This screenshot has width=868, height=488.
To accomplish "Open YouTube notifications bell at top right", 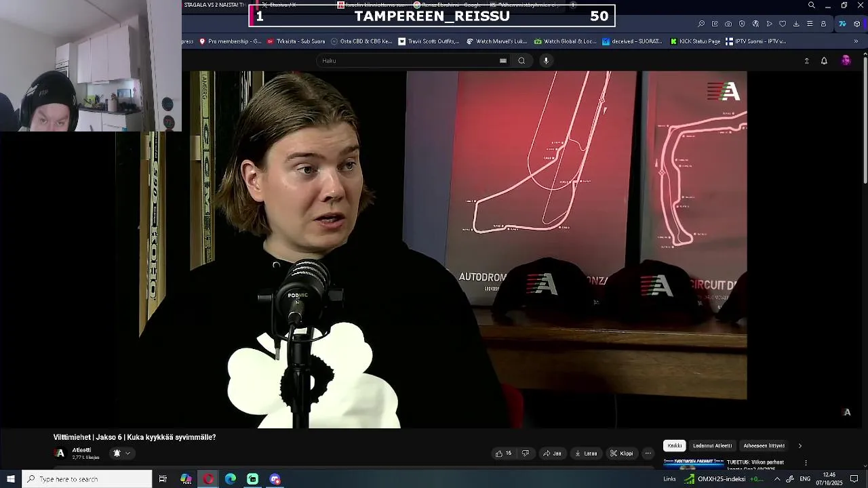I will 824,61.
